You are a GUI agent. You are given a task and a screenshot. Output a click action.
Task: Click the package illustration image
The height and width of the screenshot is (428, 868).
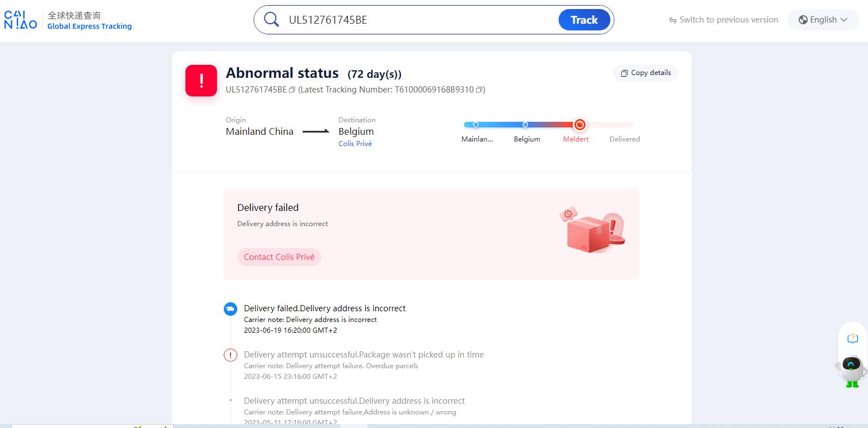tap(592, 230)
